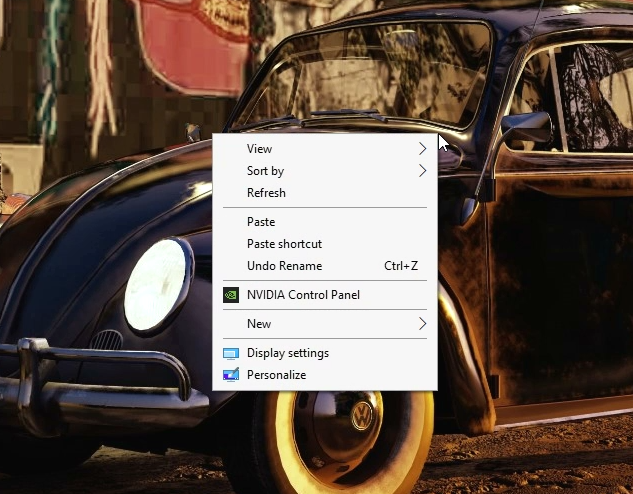The width and height of the screenshot is (633, 494).
Task: Click the Personalize paintbrush icon
Action: pyautogui.click(x=231, y=375)
